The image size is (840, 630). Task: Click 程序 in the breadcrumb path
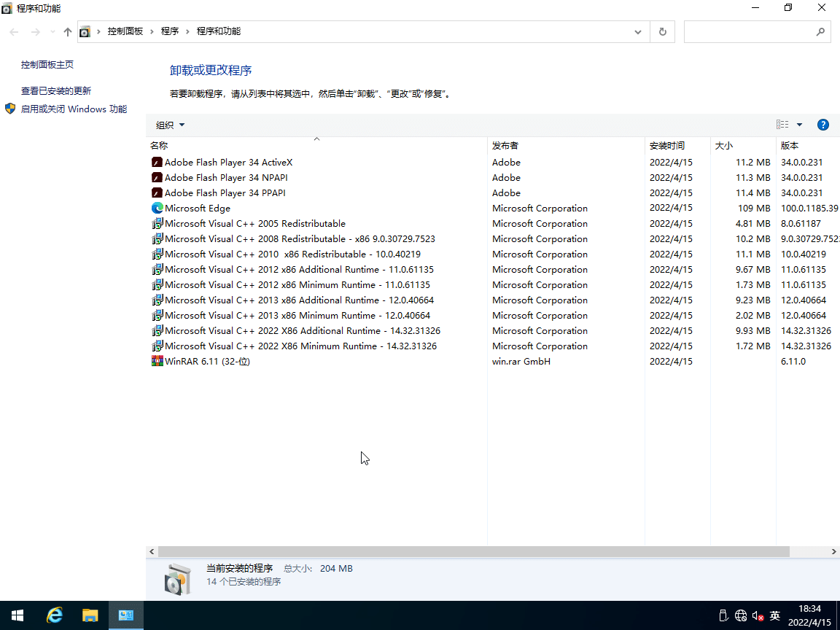point(170,31)
